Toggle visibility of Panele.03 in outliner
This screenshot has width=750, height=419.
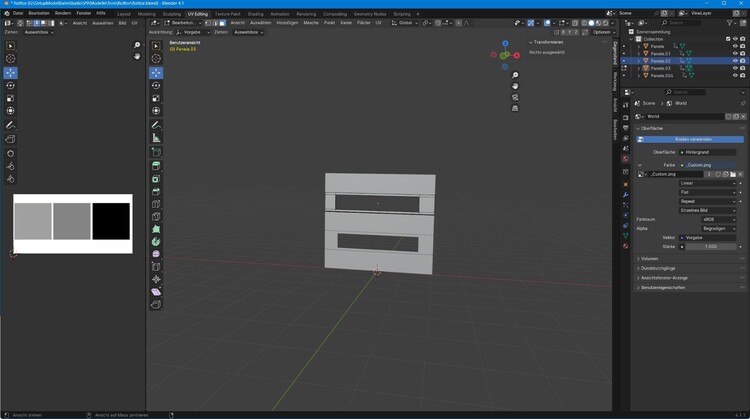pos(735,68)
